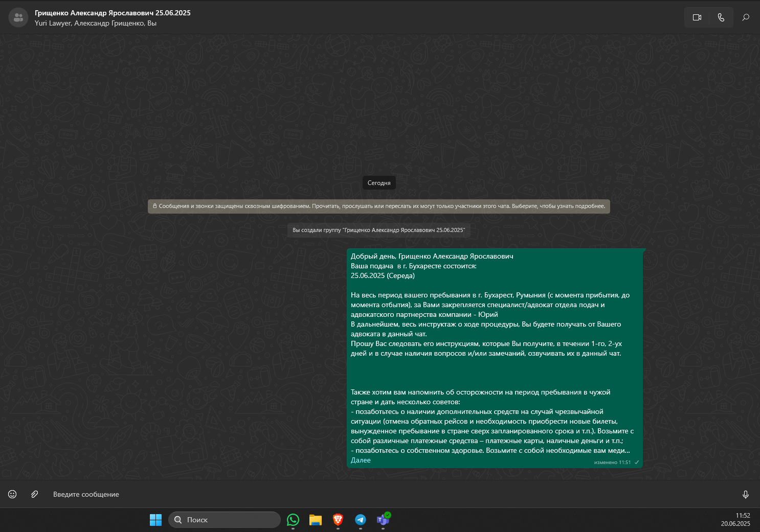Expand the message with the Далее link
Image resolution: width=760 pixels, height=532 pixels.
pos(361,460)
